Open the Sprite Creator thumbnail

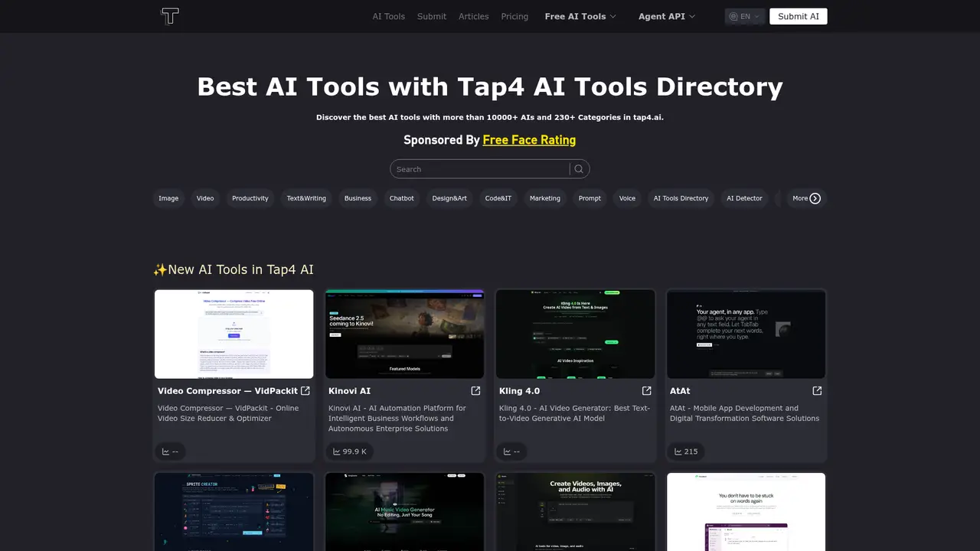tap(234, 512)
